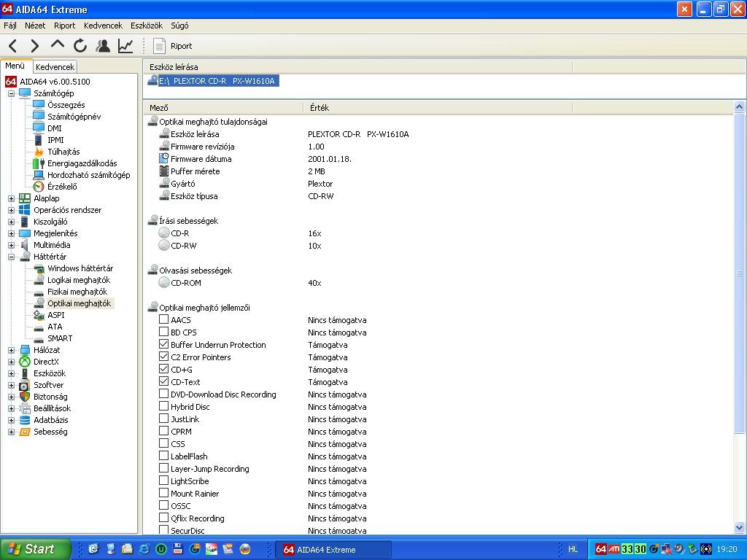Open the Kedvencek menu in the menu bar
747x560 pixels.
coord(103,26)
